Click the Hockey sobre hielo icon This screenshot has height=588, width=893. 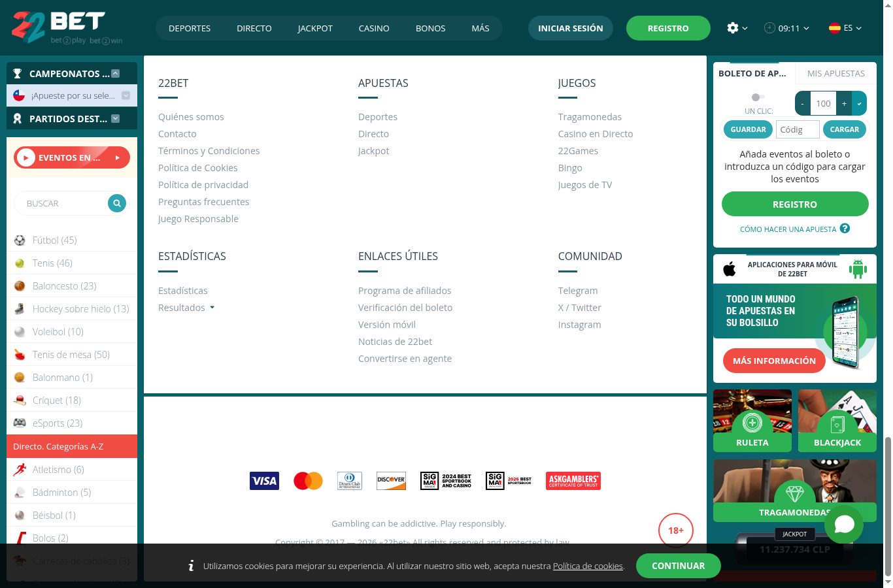(20, 309)
